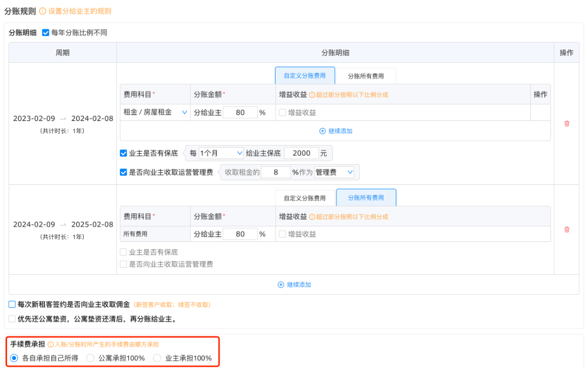Delete the 2023-02-09 period row with trash icon
The width and height of the screenshot is (588, 369).
[567, 124]
